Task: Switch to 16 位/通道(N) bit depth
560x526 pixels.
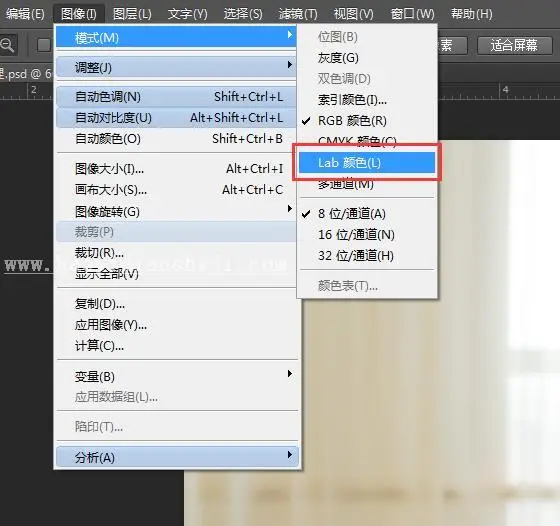Action: pyautogui.click(x=367, y=235)
